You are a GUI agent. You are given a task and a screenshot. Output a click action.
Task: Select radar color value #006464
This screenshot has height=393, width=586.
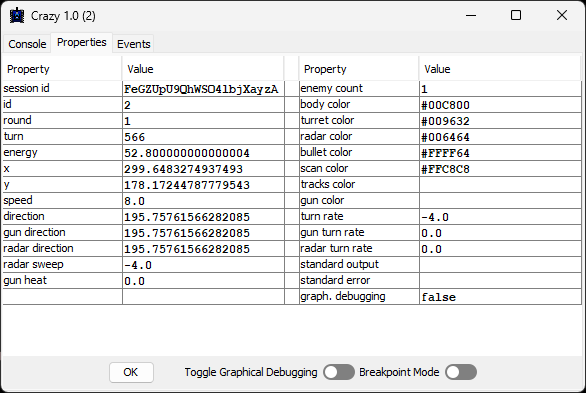coord(500,137)
